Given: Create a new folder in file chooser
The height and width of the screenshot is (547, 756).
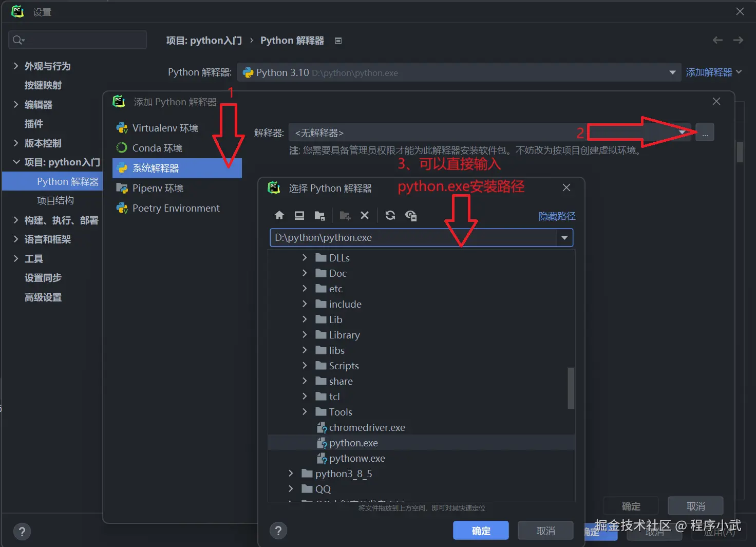Looking at the screenshot, I should (345, 216).
